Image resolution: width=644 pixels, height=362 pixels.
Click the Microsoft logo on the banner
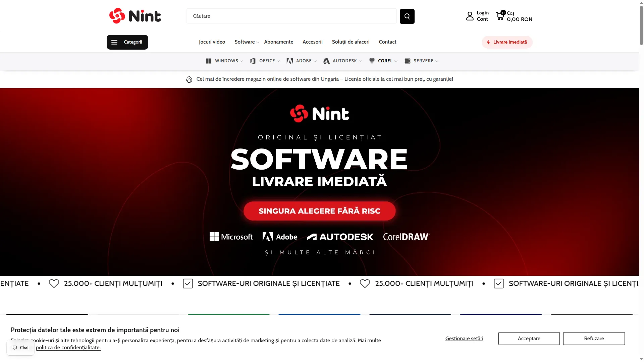coord(231,237)
